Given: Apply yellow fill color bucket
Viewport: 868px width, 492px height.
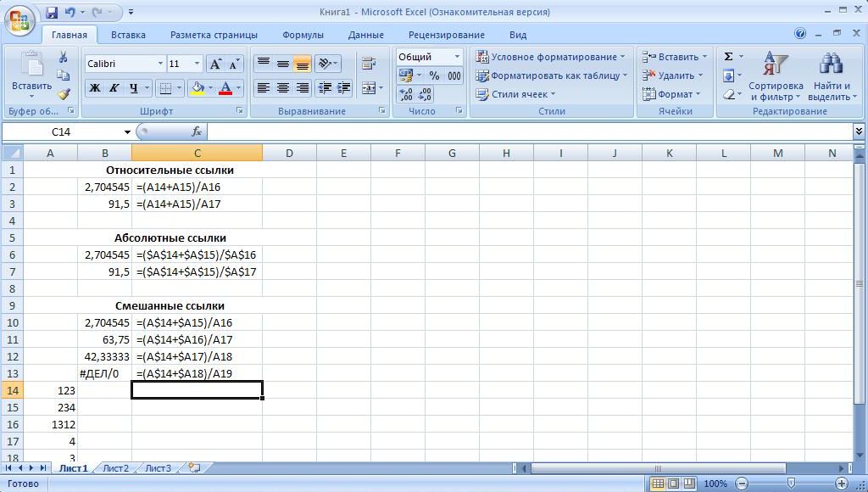Looking at the screenshot, I should [x=197, y=88].
